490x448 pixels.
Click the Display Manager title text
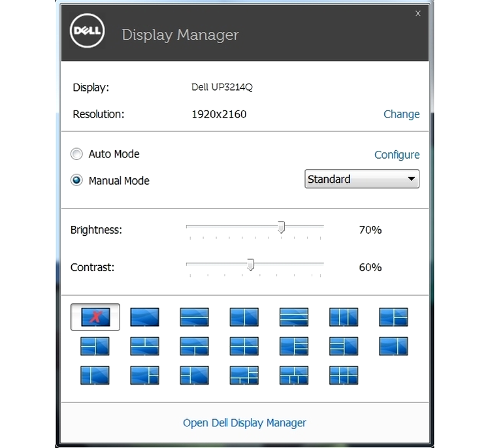(x=180, y=35)
